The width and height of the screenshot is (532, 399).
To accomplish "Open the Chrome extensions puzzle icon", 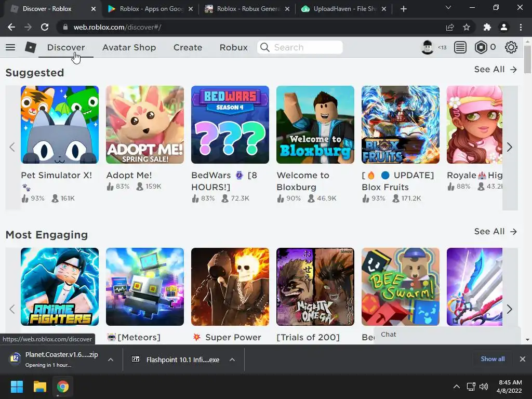I will pyautogui.click(x=487, y=27).
